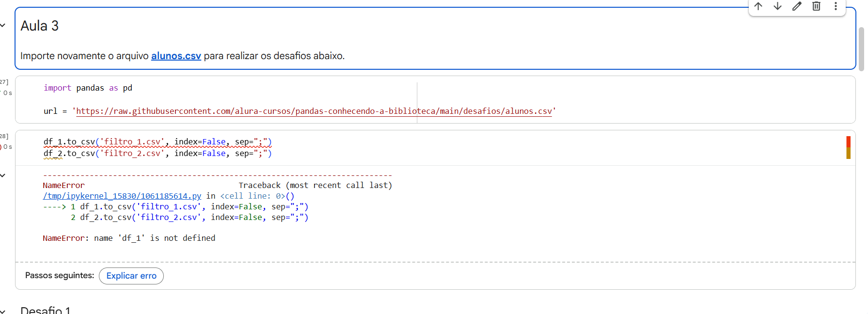Open the /tmp/ipykernel traceback file link
This screenshot has width=868, height=314.
pos(122,196)
